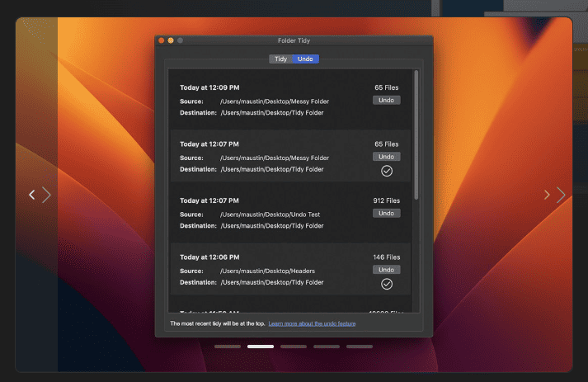Click the most recent tidy note text
Screen dimensions: 588x382
pos(218,323)
